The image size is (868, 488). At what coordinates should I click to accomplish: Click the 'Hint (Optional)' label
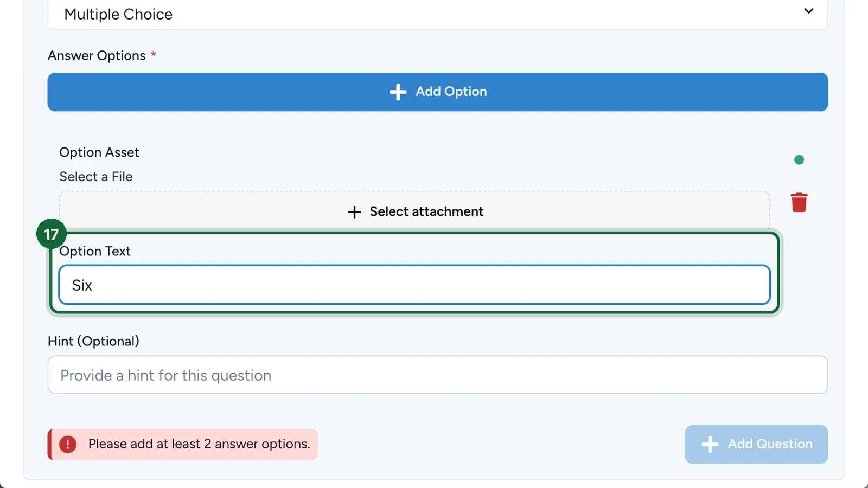93,341
